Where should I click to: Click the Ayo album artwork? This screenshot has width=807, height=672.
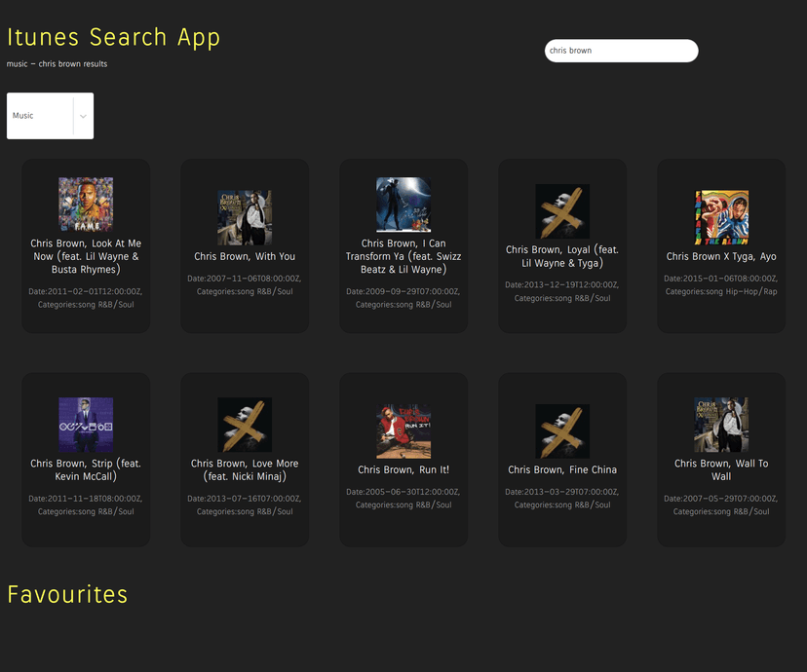click(x=721, y=217)
